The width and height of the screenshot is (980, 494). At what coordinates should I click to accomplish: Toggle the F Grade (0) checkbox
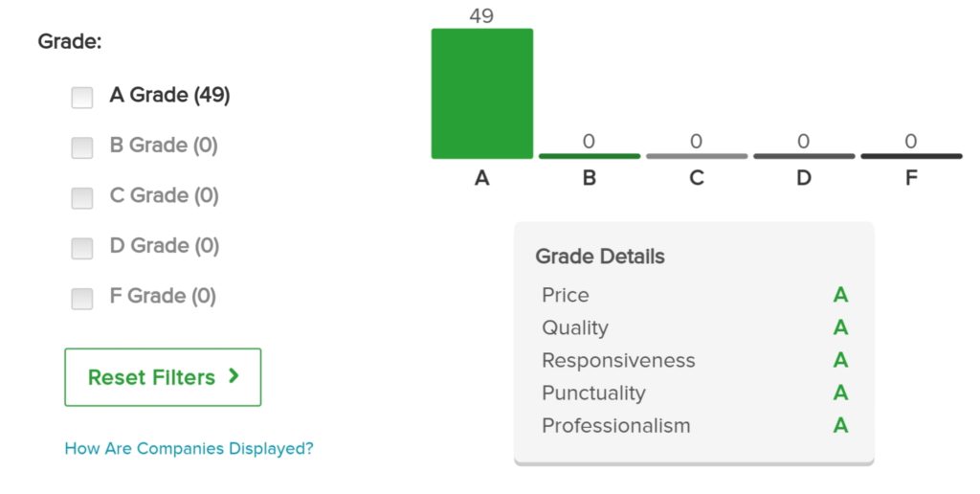pyautogui.click(x=82, y=299)
